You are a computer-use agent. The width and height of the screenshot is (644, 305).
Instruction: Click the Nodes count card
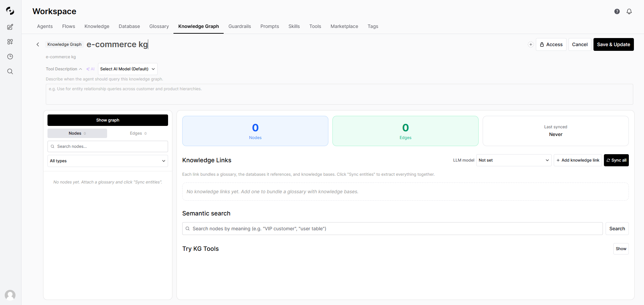[255, 131]
